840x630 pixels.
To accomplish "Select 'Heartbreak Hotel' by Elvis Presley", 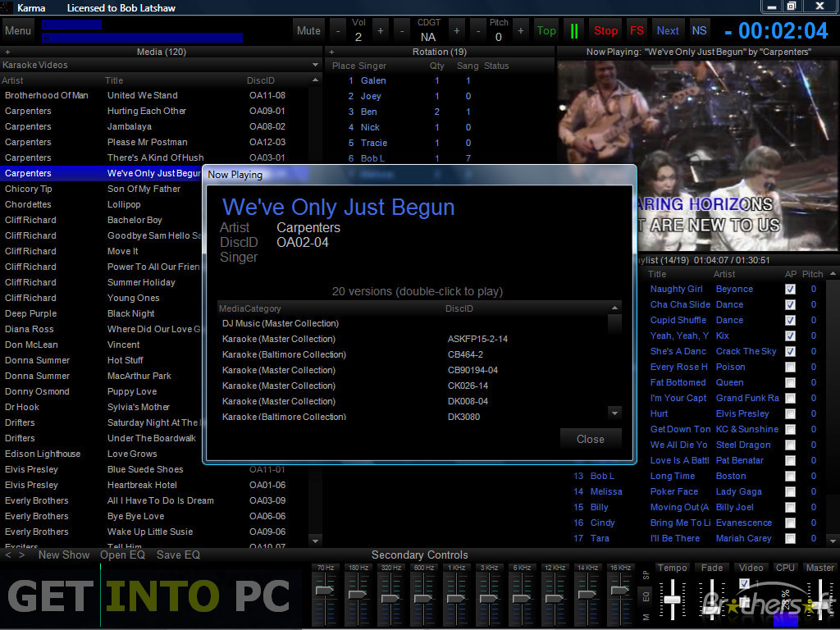I will point(155,485).
